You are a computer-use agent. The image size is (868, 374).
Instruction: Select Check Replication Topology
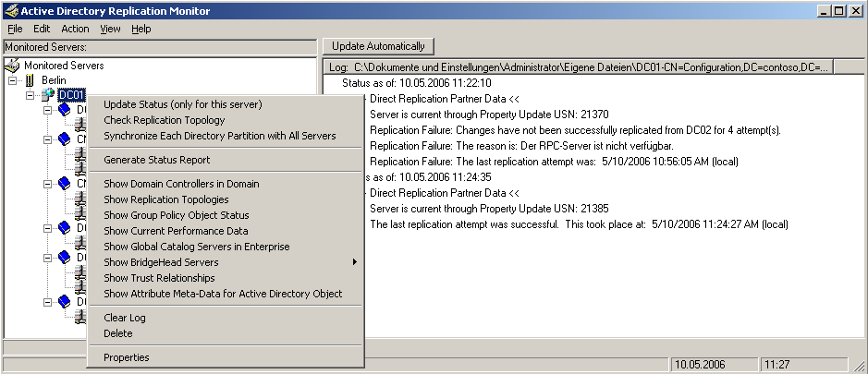click(x=164, y=120)
